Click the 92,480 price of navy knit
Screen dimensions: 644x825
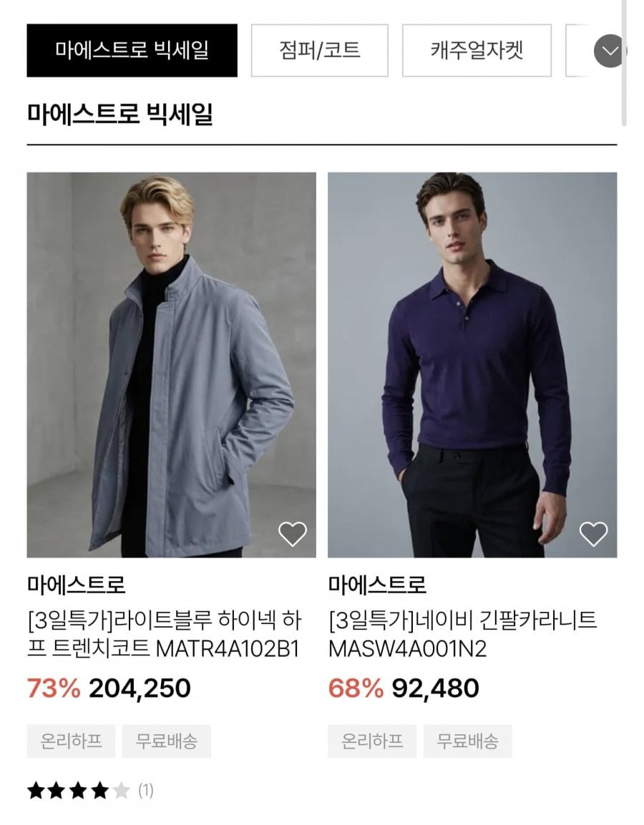click(435, 688)
